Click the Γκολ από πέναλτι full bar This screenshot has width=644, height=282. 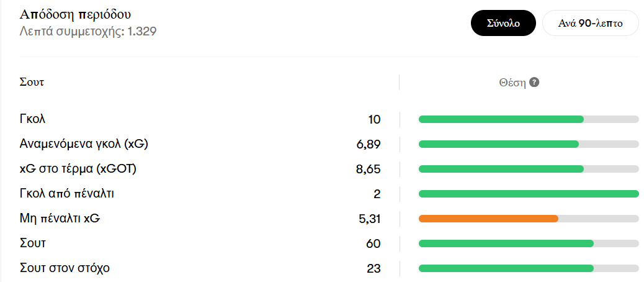click(529, 194)
